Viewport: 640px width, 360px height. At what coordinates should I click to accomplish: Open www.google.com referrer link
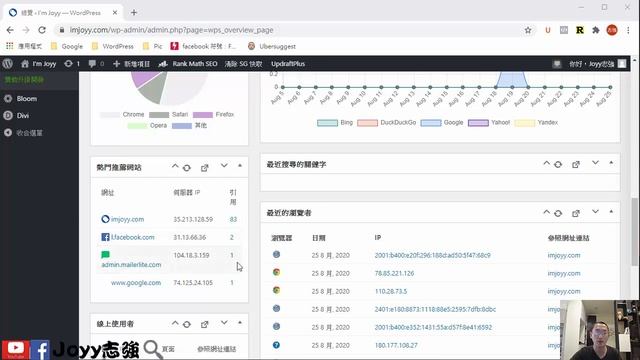[x=136, y=283]
